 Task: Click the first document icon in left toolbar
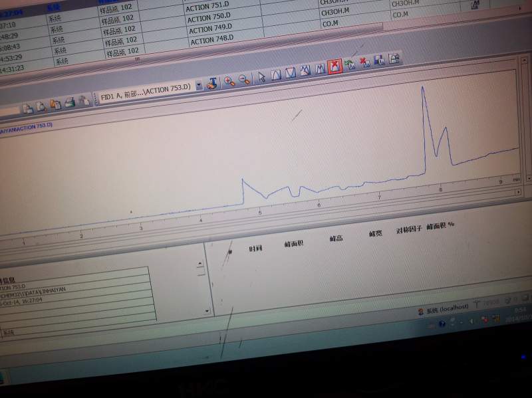(x=27, y=108)
